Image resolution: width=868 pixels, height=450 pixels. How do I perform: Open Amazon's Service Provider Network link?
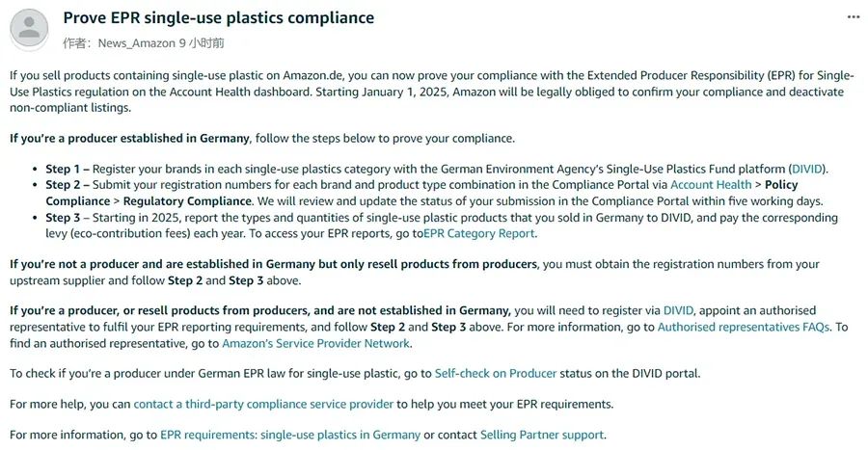point(315,343)
